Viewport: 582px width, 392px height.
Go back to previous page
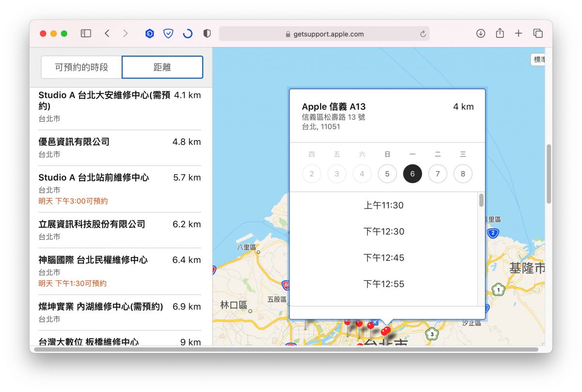pos(107,33)
